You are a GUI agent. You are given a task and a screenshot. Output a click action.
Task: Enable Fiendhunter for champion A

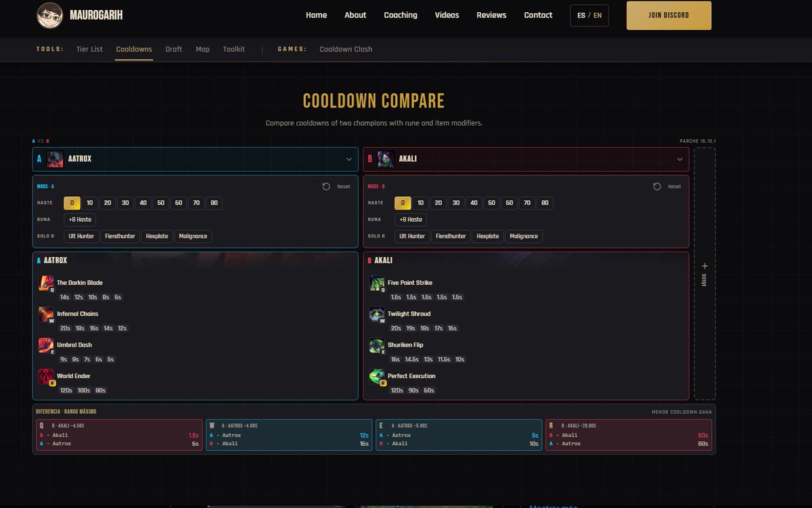coord(120,236)
